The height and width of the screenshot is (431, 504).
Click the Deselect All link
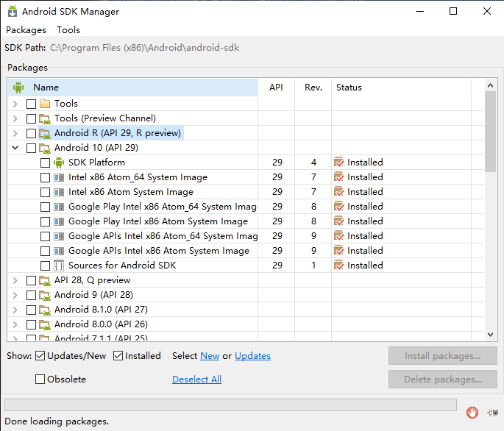tap(196, 380)
